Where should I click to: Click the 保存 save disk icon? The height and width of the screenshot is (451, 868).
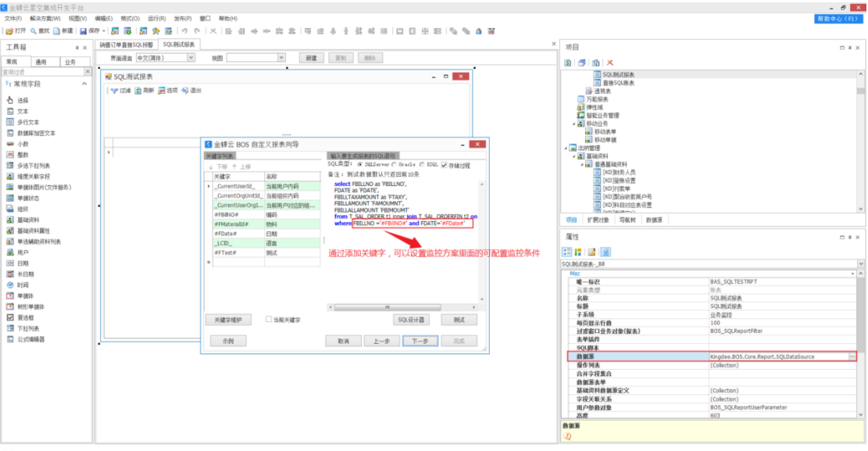(83, 31)
